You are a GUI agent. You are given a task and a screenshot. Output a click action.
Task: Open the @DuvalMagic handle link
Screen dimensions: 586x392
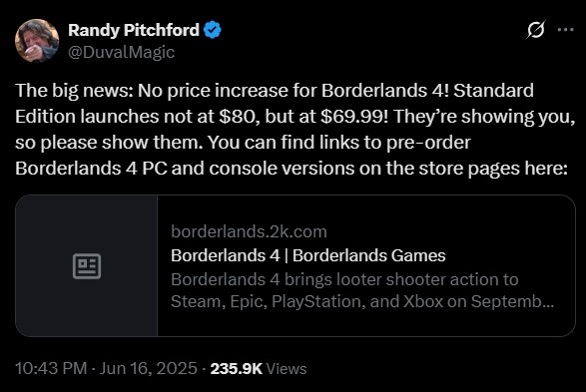[x=121, y=52]
